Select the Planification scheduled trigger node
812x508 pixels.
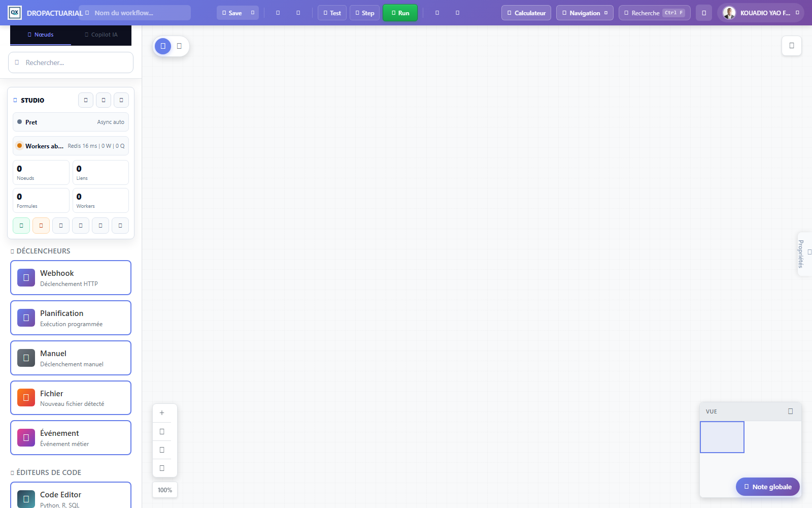[x=71, y=317]
